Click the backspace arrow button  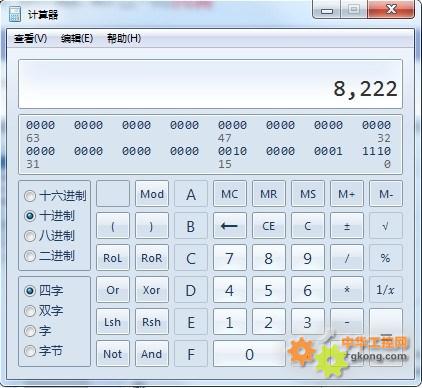pyautogui.click(x=230, y=226)
